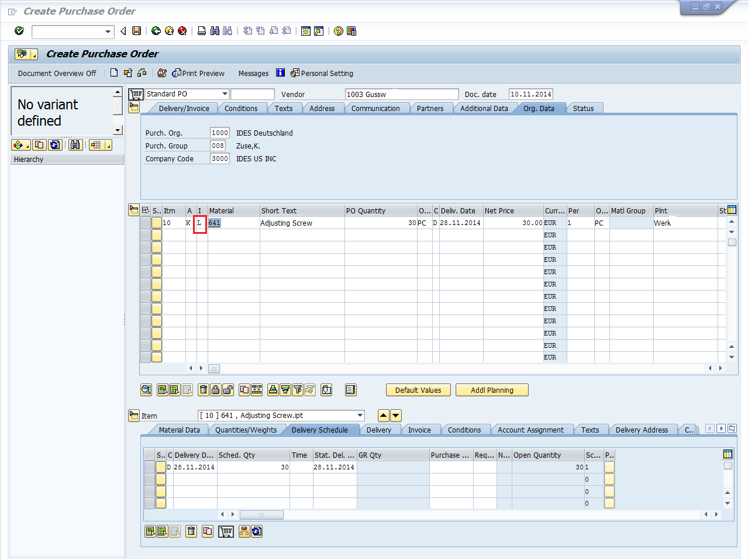Click the item detail magnifier icon
The width and height of the screenshot is (748, 560).
[x=146, y=390]
